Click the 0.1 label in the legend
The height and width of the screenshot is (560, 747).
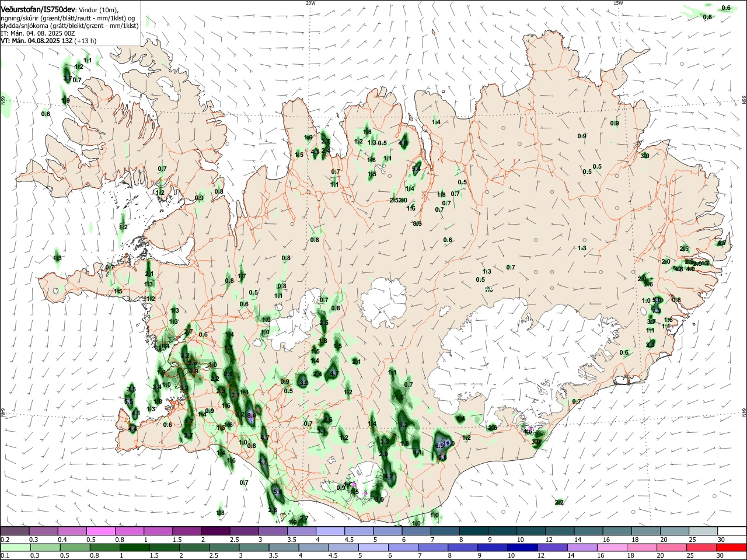point(5,555)
